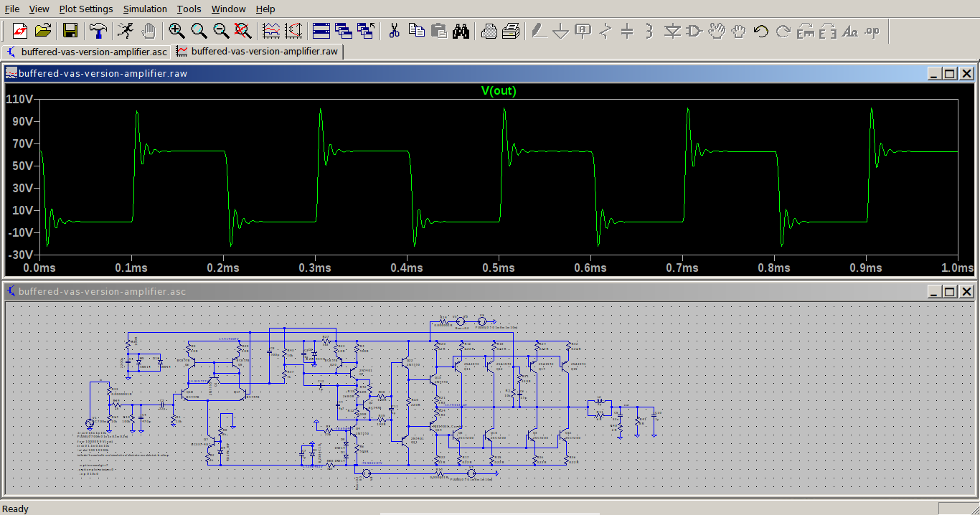
Task: Zoom out with the minus magnifier
Action: pos(221,31)
